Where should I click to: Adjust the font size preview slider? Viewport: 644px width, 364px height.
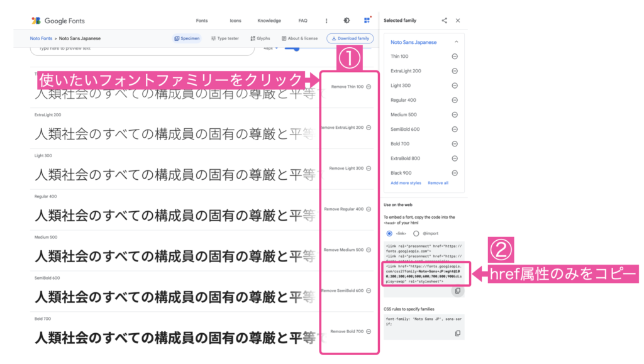(296, 48)
